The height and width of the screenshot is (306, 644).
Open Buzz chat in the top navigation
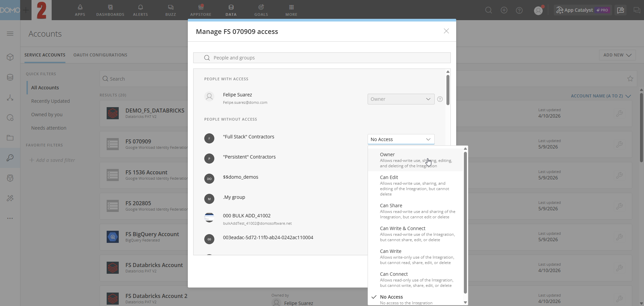(x=171, y=10)
